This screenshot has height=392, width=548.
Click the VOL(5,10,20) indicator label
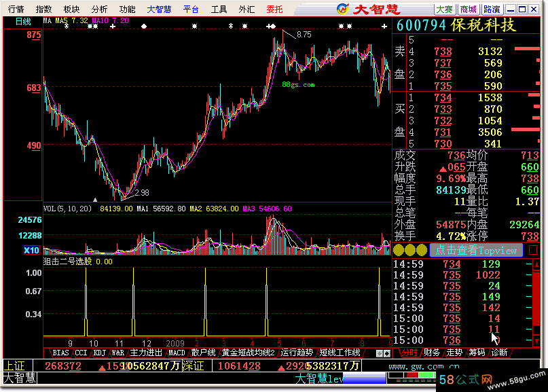pos(67,209)
